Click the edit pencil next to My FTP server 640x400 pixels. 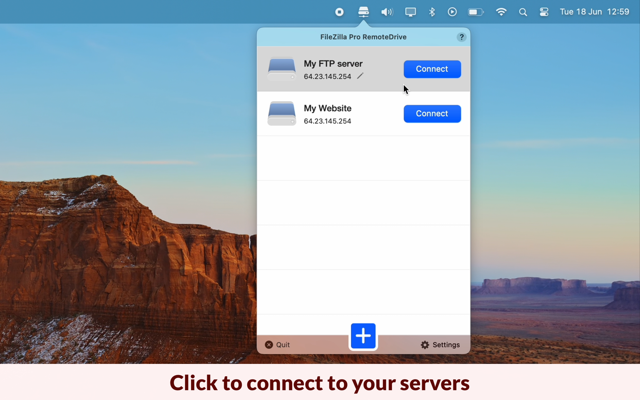[x=360, y=76]
